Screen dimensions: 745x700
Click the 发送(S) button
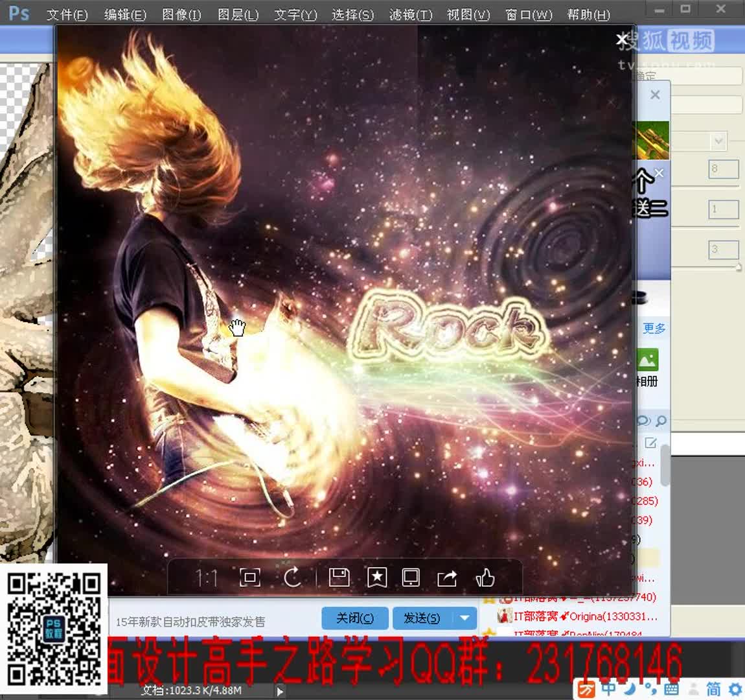[x=422, y=618]
